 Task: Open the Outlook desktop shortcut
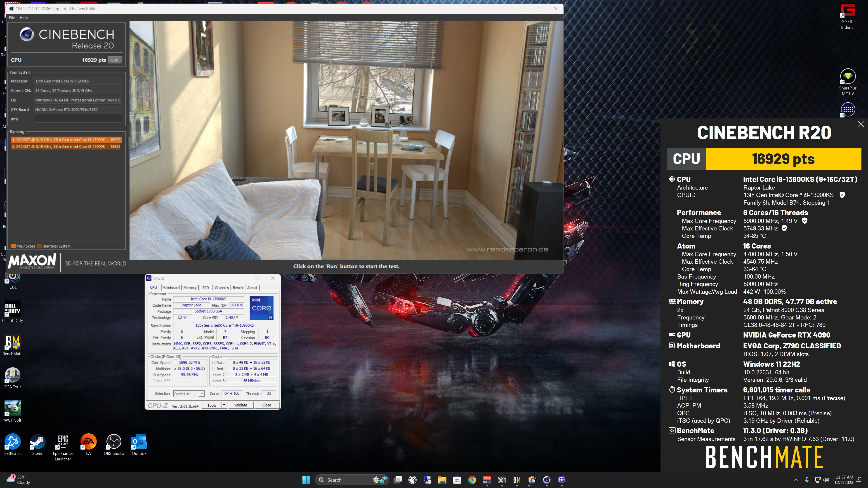(139, 445)
